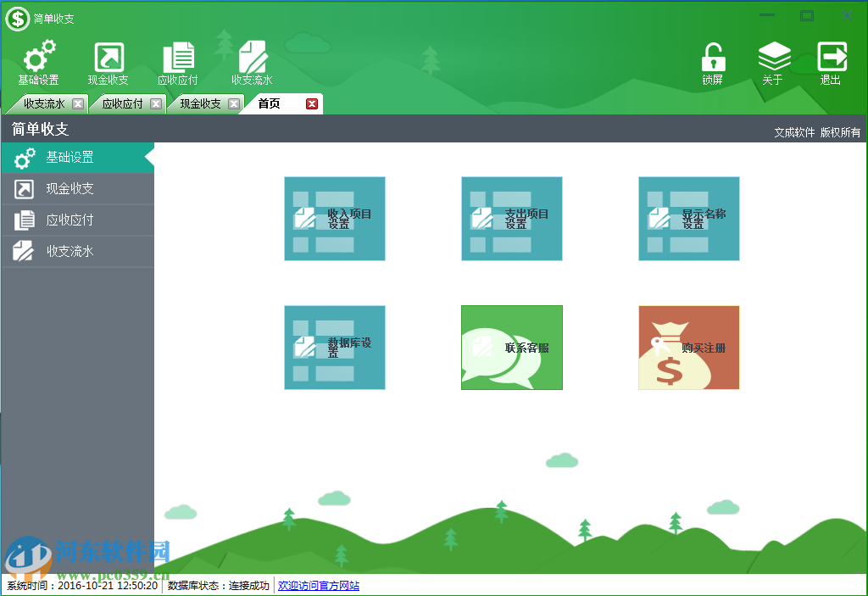The height and width of the screenshot is (596, 868).
Task: Click the 数据库状态：连接成功 status text
Action: click(218, 586)
